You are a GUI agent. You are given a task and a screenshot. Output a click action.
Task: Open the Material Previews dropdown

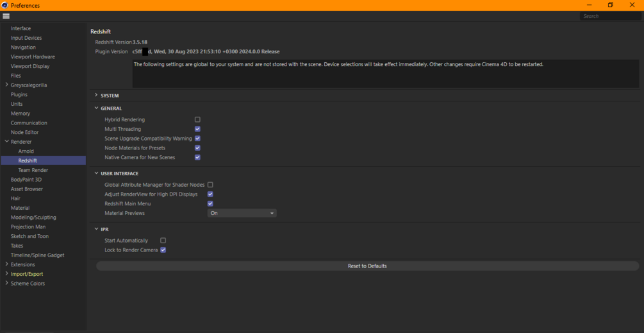click(x=242, y=214)
